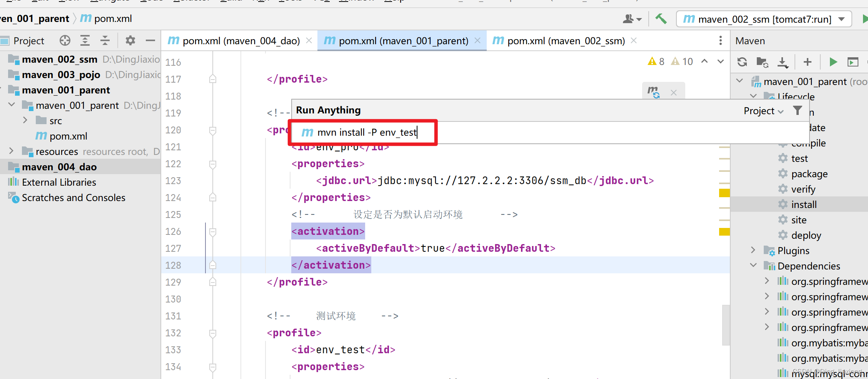Reload all Maven projects

click(x=742, y=62)
